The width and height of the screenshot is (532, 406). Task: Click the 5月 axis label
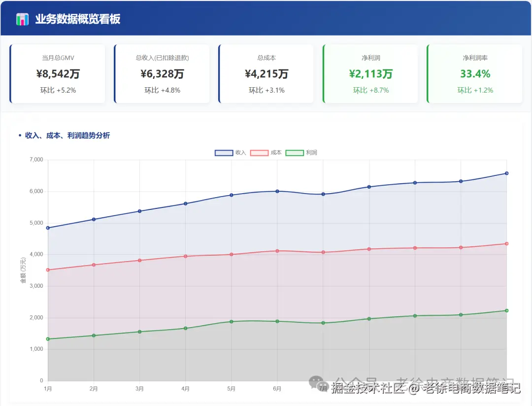click(x=232, y=389)
